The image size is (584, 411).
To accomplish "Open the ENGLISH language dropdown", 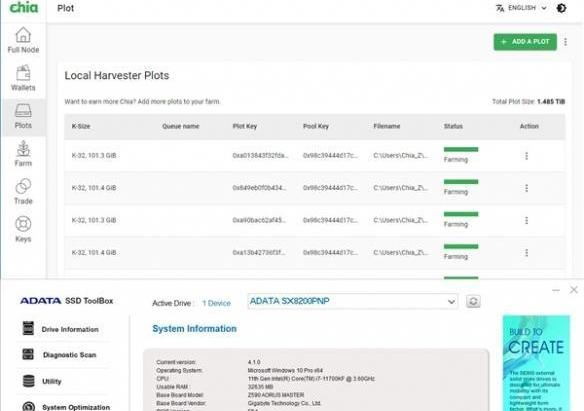I will coord(521,8).
